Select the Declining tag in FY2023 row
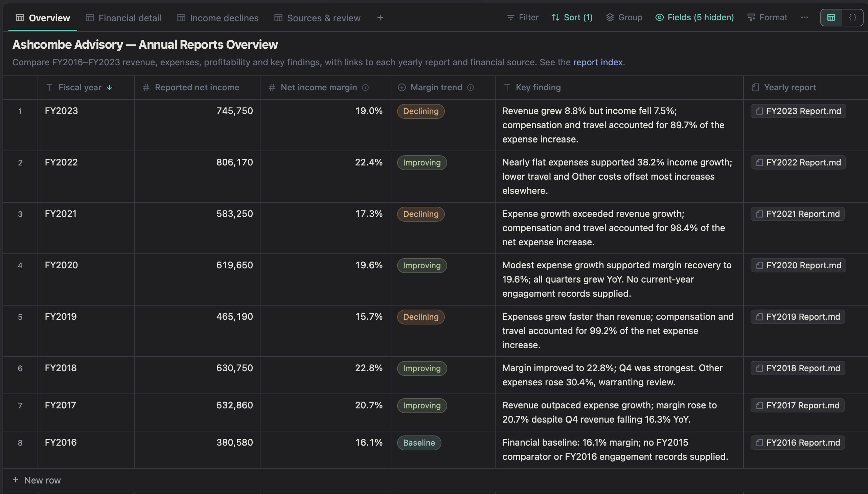 tap(420, 111)
